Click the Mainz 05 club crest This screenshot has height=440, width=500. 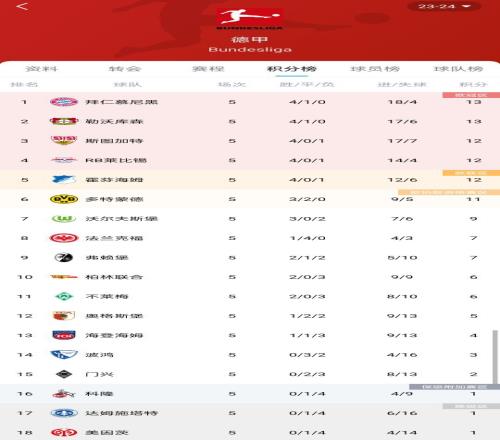64,433
